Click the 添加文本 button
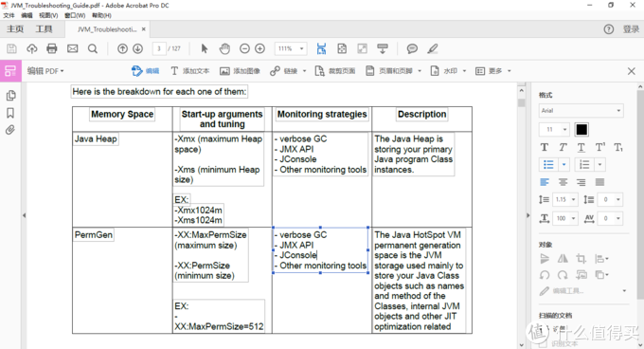This screenshot has height=349, width=644. pos(190,71)
